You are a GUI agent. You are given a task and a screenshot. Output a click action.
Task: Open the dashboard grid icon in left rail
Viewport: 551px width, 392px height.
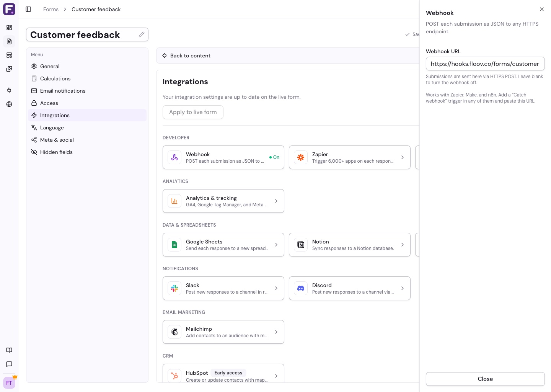pos(9,28)
